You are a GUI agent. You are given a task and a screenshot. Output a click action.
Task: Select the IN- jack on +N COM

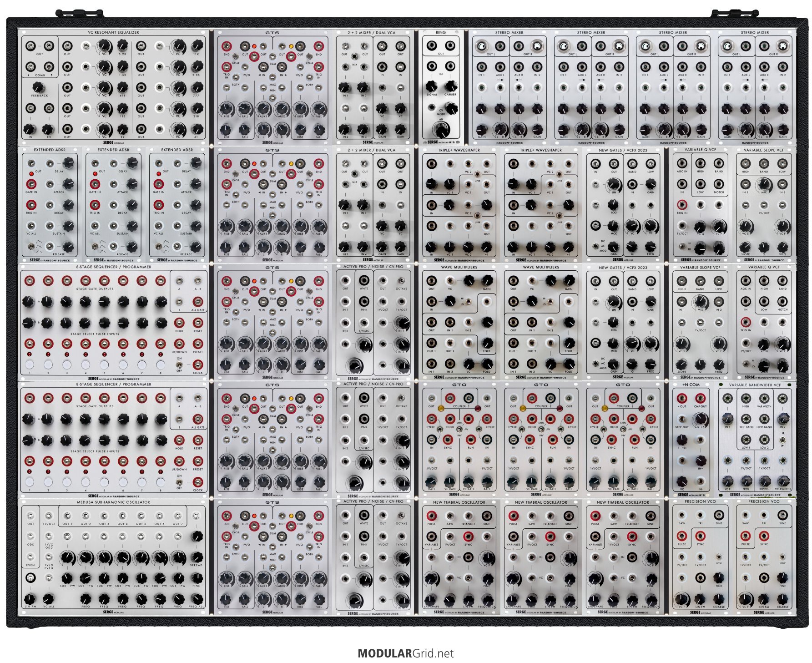(700, 481)
